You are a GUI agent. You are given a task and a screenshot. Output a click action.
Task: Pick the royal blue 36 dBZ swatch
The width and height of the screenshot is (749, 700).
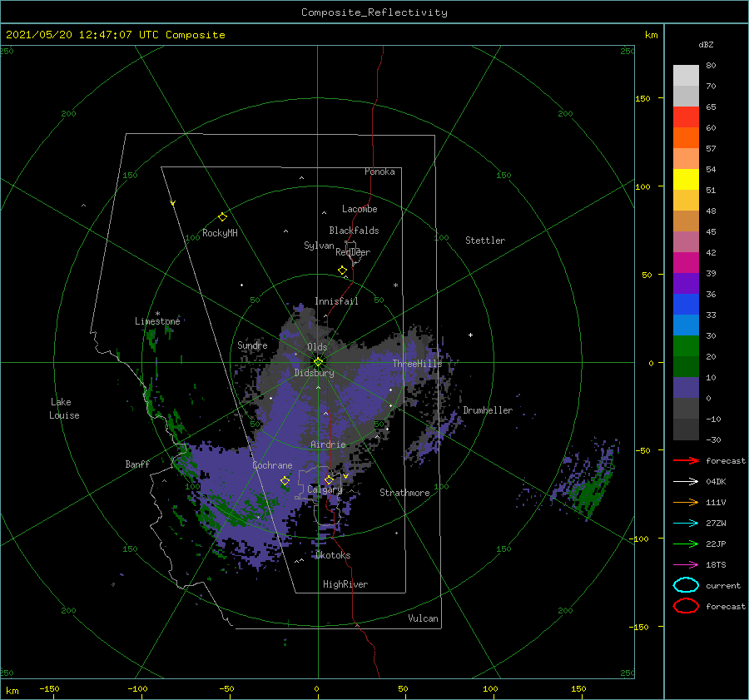pyautogui.click(x=686, y=305)
